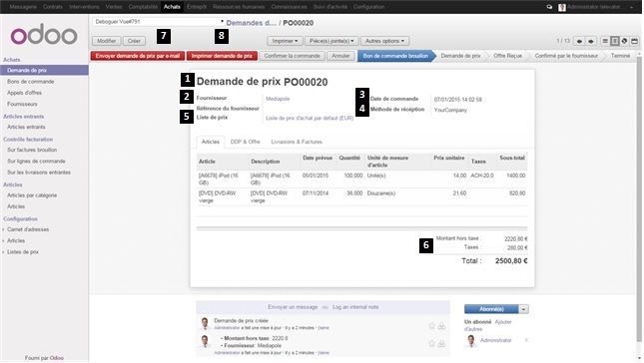Screen dimensions: 644x363
Task: Click the [A6678] iPod (16 GB) article row
Action: tap(361, 180)
